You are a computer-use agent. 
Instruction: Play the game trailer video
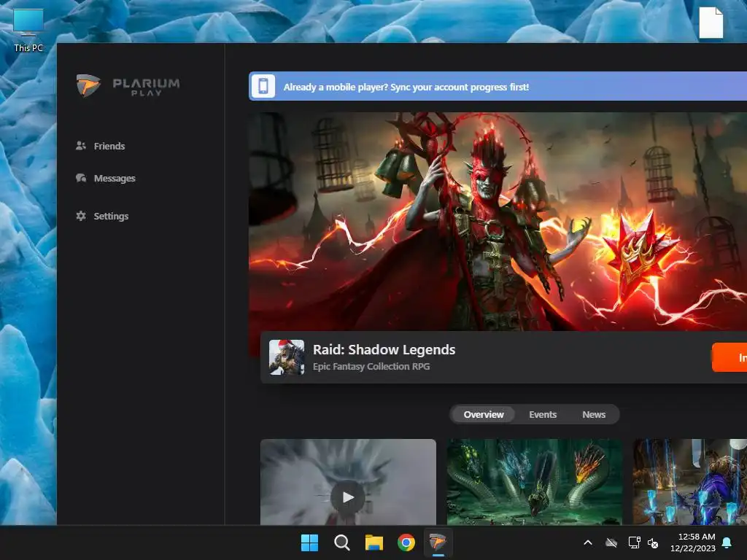pos(348,497)
